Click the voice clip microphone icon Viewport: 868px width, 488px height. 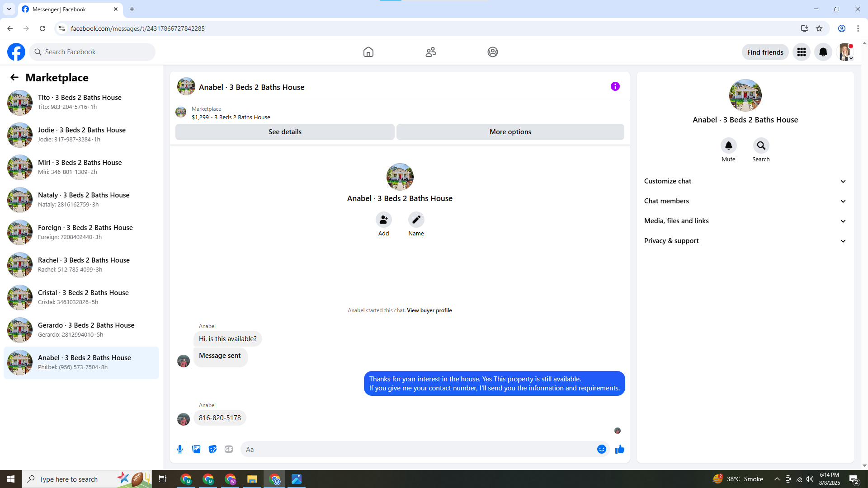180,449
